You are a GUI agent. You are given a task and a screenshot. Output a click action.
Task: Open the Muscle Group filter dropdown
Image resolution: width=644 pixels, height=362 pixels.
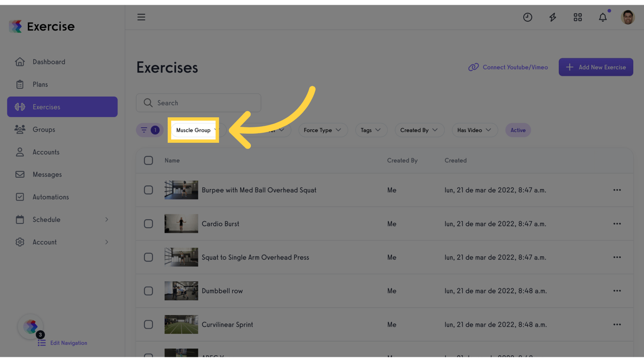click(x=194, y=130)
